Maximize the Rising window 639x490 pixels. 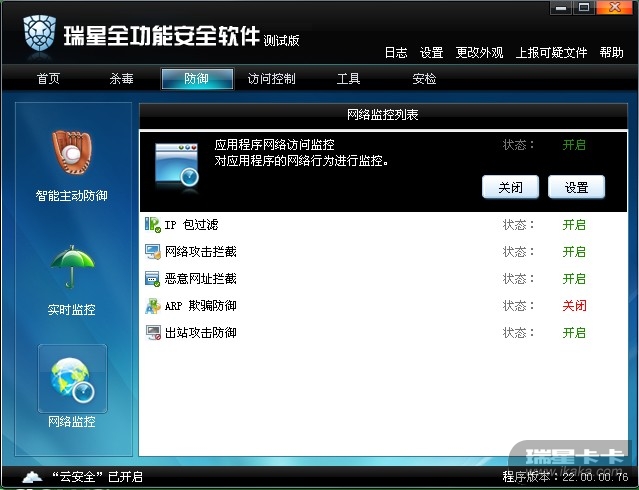click(x=584, y=8)
